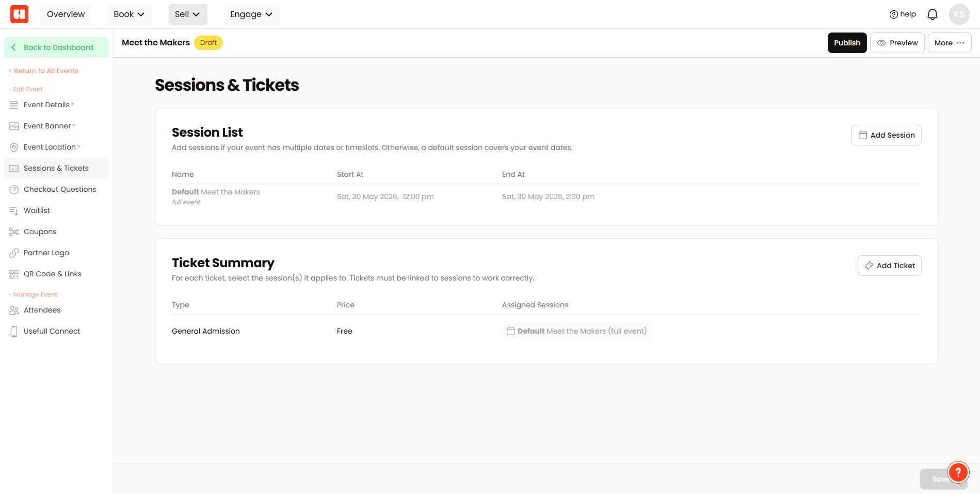
Task: Click the More ellipsis icon
Action: [960, 43]
